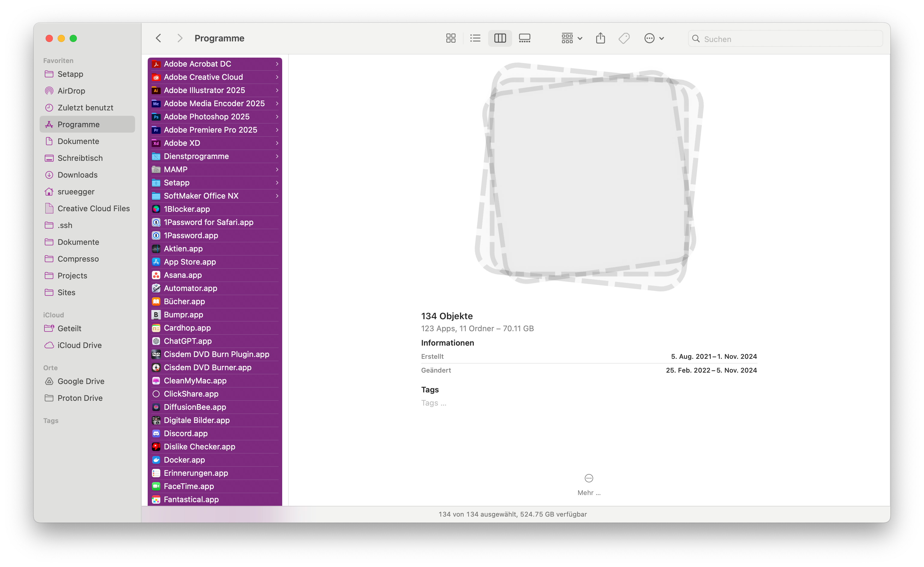This screenshot has height=567, width=924.
Task: Select Erinnerungen.app in the list
Action: click(x=215, y=473)
